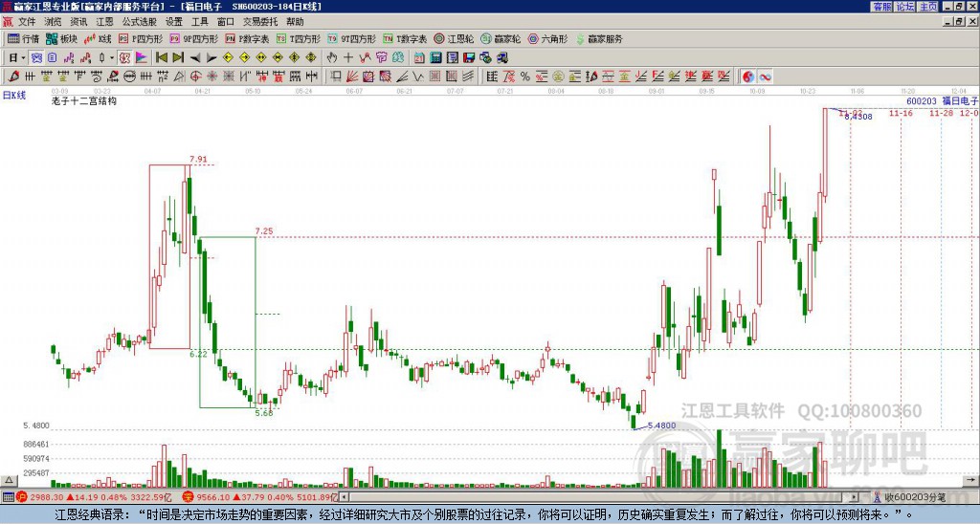The height and width of the screenshot is (524, 980).
Task: Toggle the 权 adjustment button
Action: pos(124,58)
